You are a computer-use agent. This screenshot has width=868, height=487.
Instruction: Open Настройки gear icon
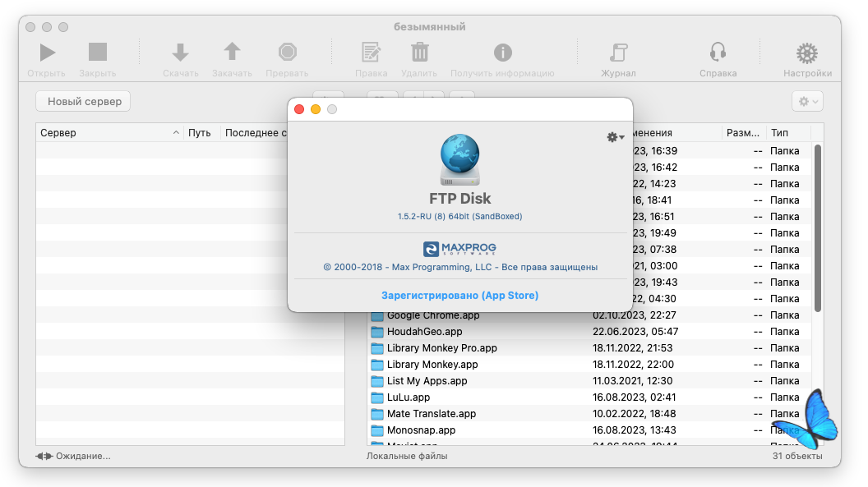click(x=807, y=53)
